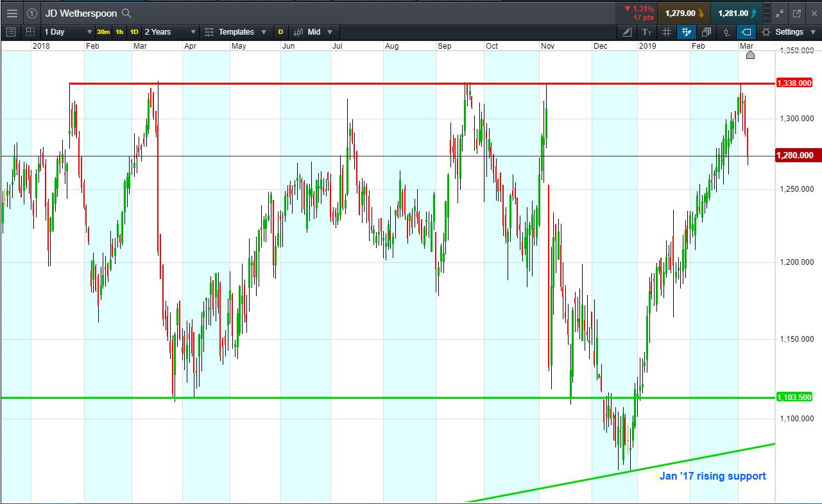This screenshot has width=822, height=504.
Task: Open the 2 Years range dropdown
Action: tap(170, 32)
